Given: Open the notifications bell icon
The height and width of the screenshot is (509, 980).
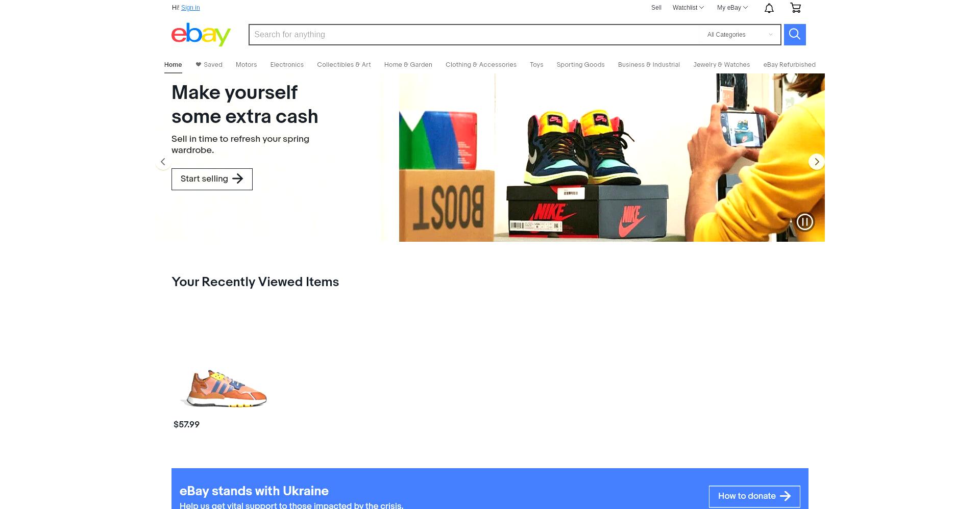Looking at the screenshot, I should [x=769, y=8].
